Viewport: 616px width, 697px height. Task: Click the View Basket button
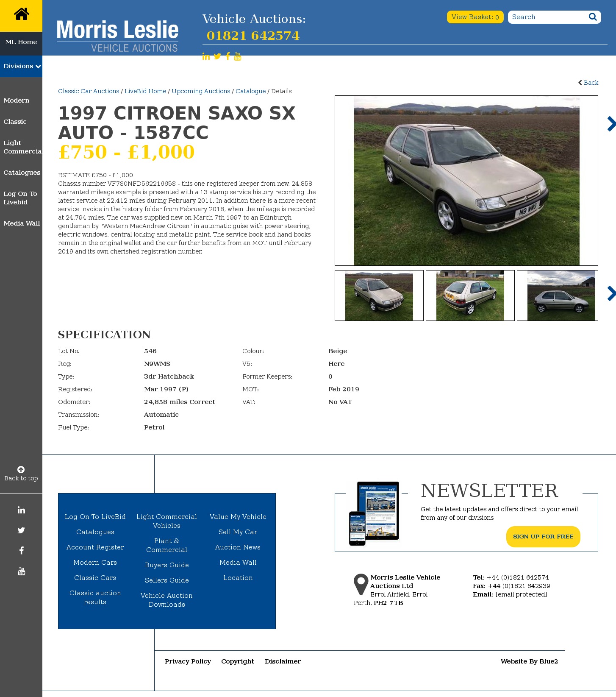click(x=475, y=17)
